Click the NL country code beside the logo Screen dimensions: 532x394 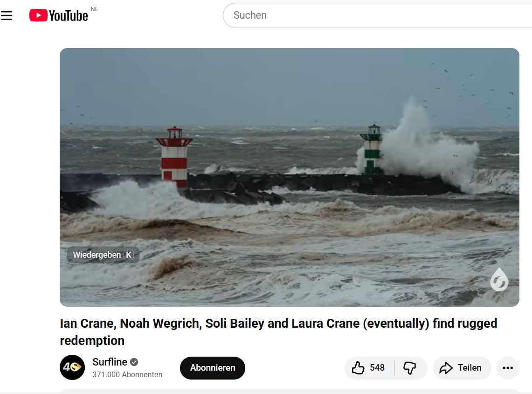(x=94, y=9)
